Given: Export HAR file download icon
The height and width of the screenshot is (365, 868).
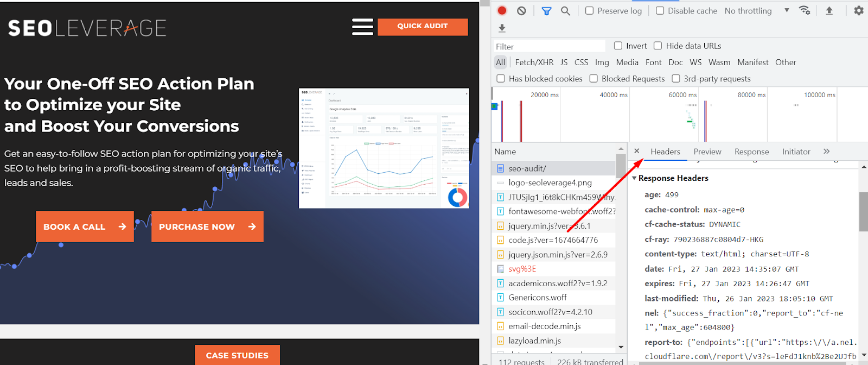Looking at the screenshot, I should pyautogui.click(x=502, y=28).
